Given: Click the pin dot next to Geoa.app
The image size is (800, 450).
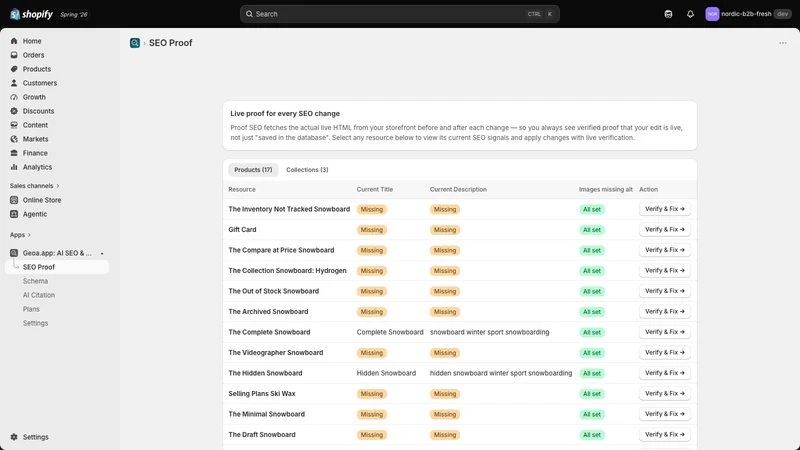Looking at the screenshot, I should (102, 254).
